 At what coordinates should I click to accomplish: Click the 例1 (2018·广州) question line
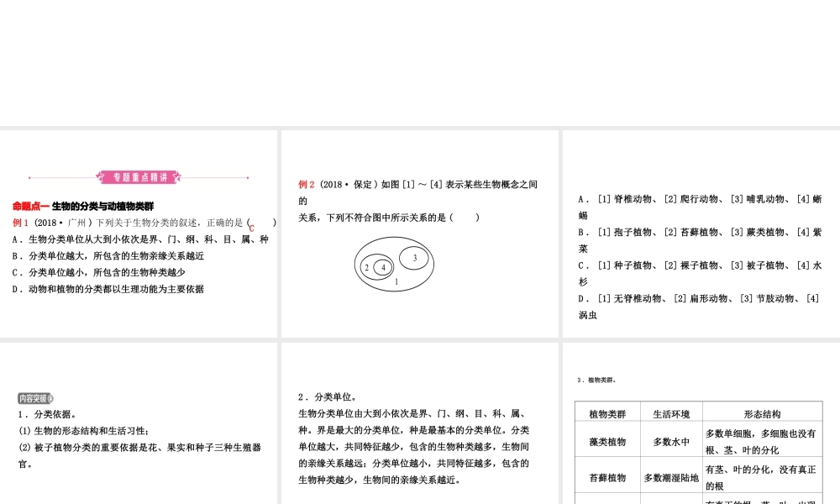point(144,223)
